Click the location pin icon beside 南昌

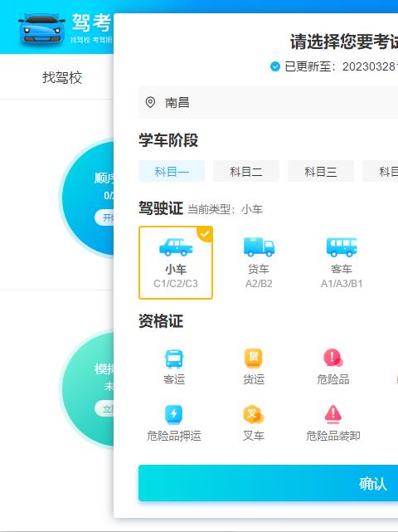click(150, 102)
